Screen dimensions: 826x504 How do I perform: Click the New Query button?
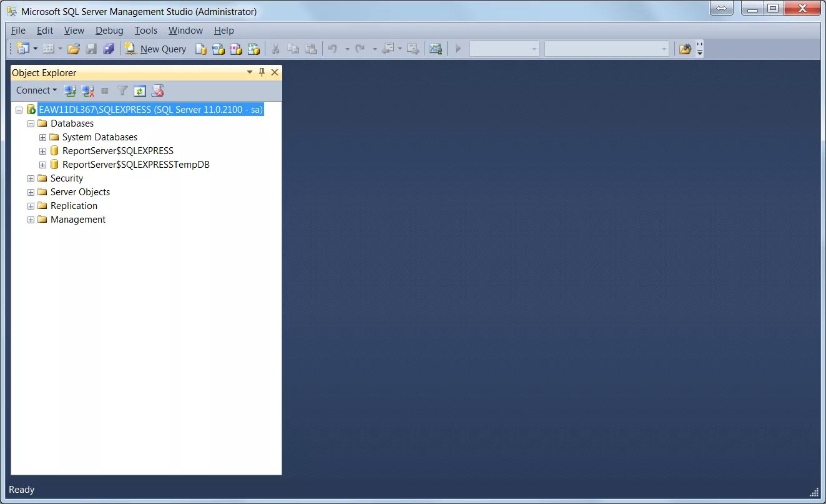(155, 49)
